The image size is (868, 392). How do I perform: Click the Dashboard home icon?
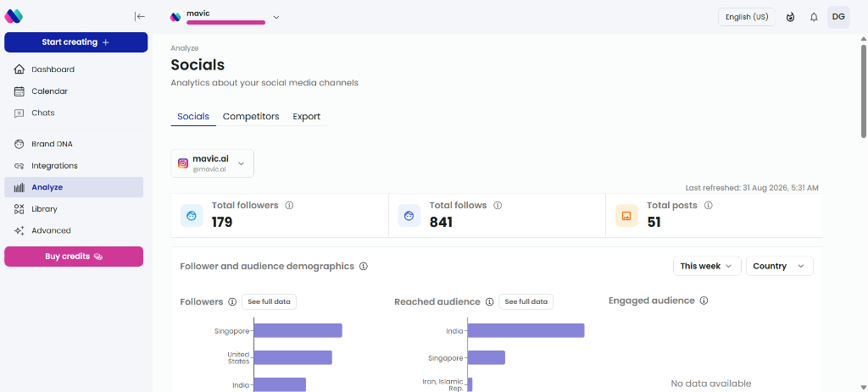(x=19, y=69)
